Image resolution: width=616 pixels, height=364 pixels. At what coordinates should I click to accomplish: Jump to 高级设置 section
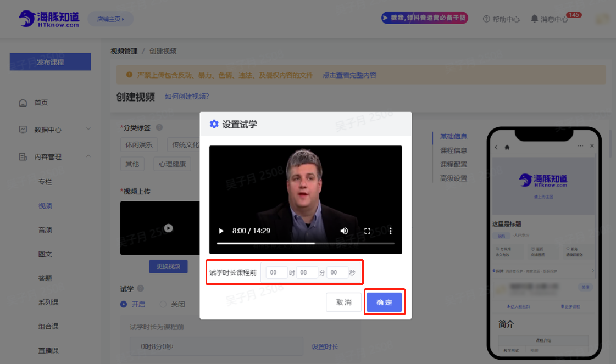(453, 178)
